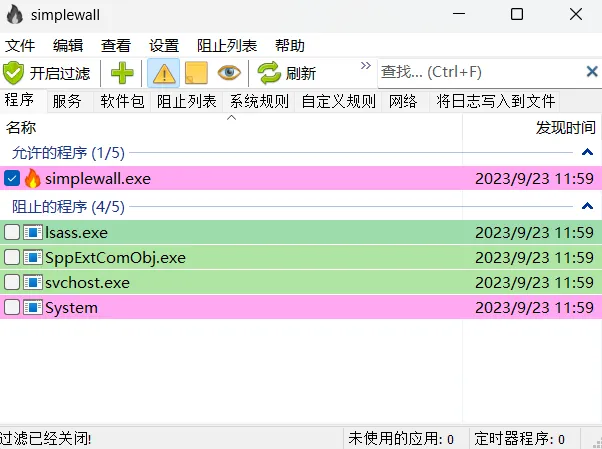This screenshot has width=602, height=449.
Task: Switch to the 阻止列表 tab
Action: (187, 102)
